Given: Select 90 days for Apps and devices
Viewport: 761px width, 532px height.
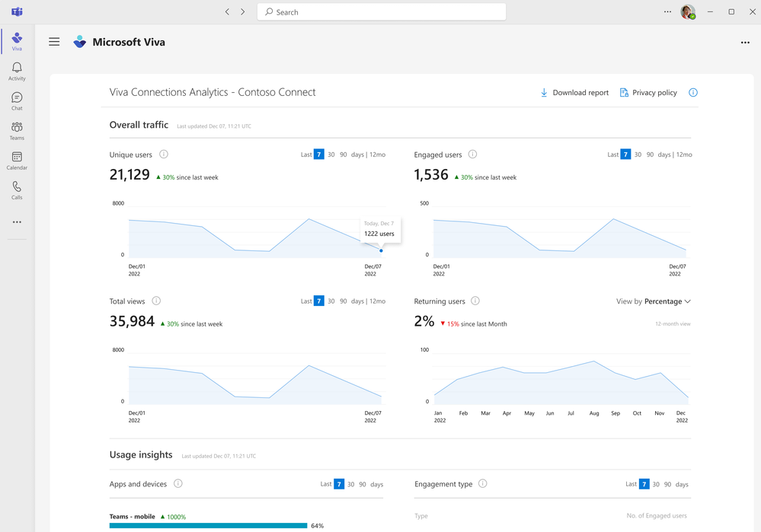Looking at the screenshot, I should [363, 484].
